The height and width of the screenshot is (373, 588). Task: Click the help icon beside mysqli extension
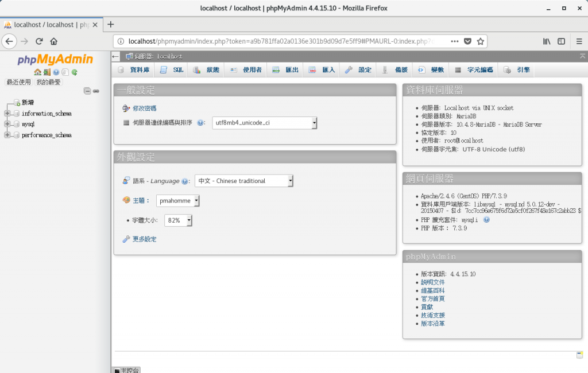coord(486,220)
